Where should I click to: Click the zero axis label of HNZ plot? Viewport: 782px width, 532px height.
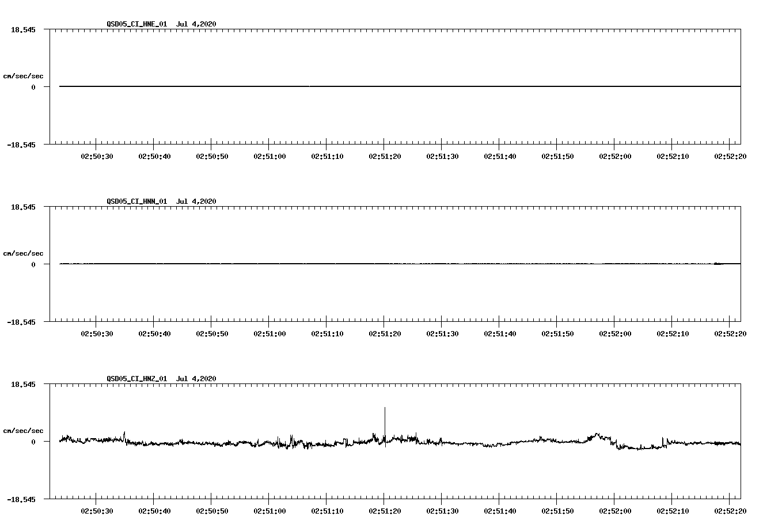tap(33, 442)
